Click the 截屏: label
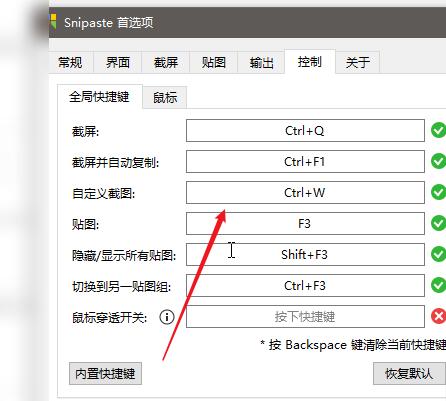This screenshot has width=446, height=401. 86,132
